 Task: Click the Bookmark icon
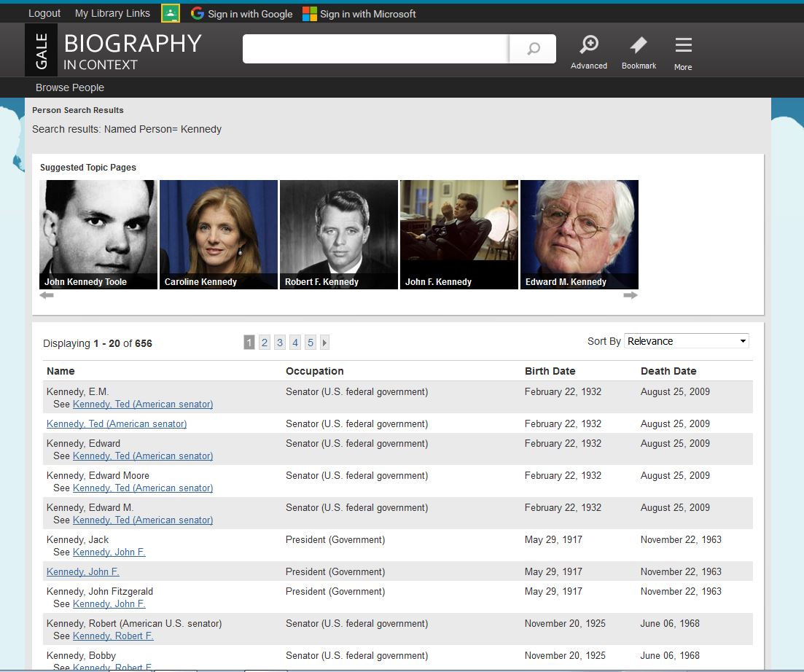639,52
